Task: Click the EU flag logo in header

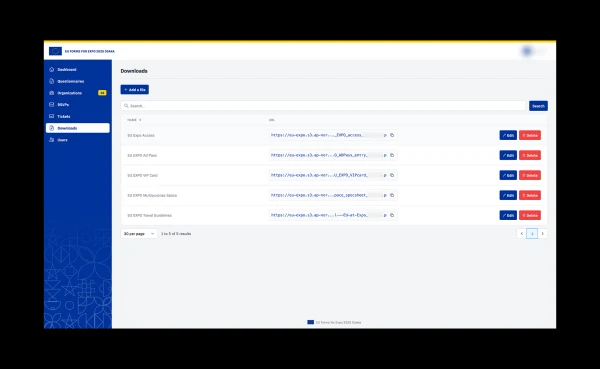Action: pos(55,51)
